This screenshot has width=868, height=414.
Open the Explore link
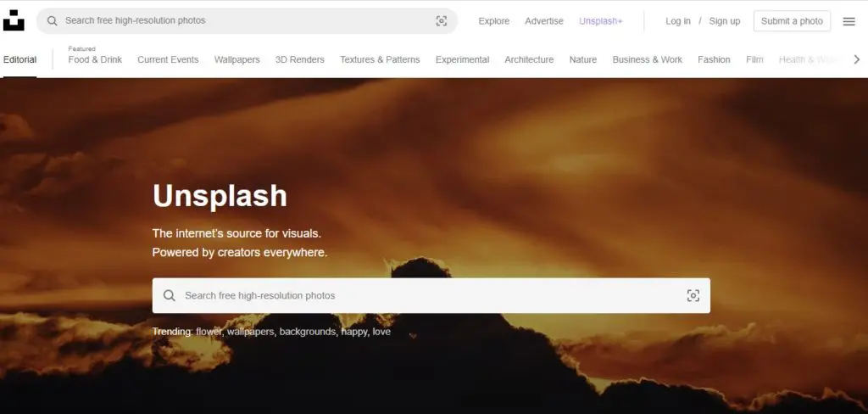tap(494, 21)
